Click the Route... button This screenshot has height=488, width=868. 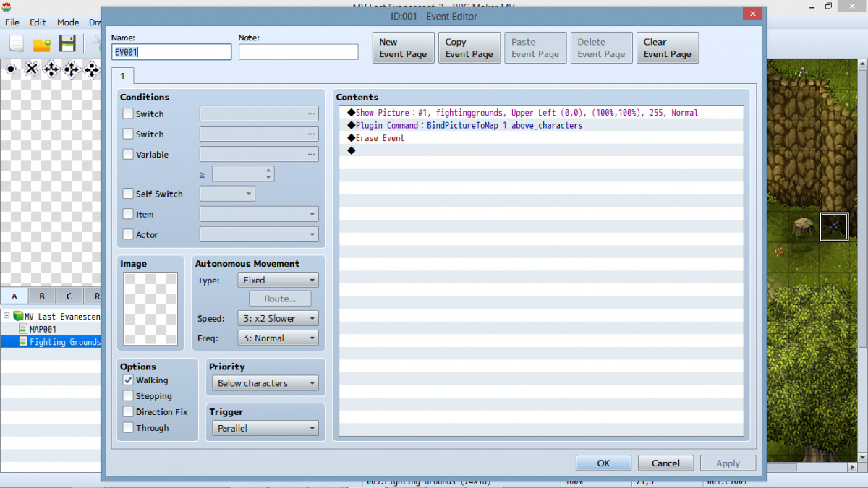click(281, 299)
